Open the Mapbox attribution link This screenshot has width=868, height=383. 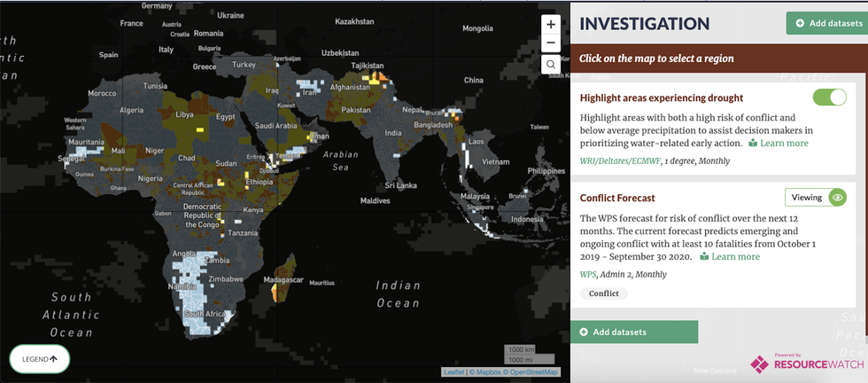pos(485,372)
